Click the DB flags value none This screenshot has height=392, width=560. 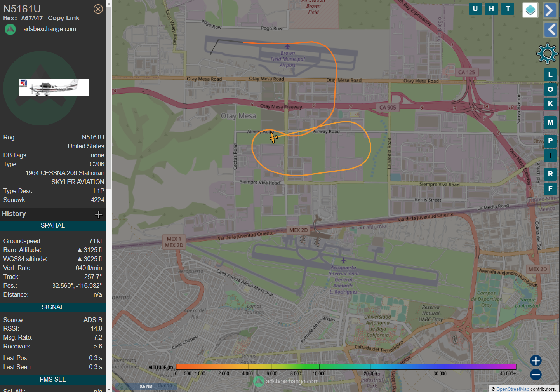tap(97, 155)
